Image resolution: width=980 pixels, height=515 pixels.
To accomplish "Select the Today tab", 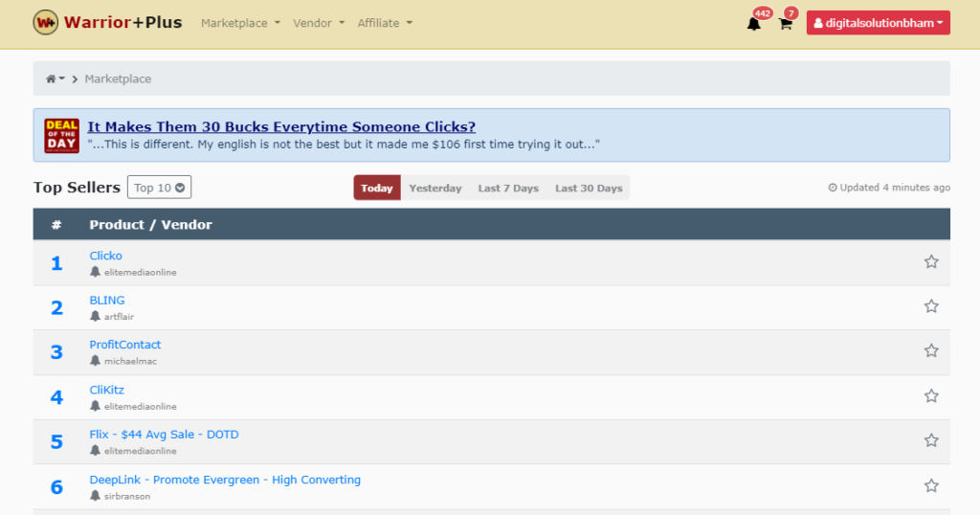I will 377,188.
